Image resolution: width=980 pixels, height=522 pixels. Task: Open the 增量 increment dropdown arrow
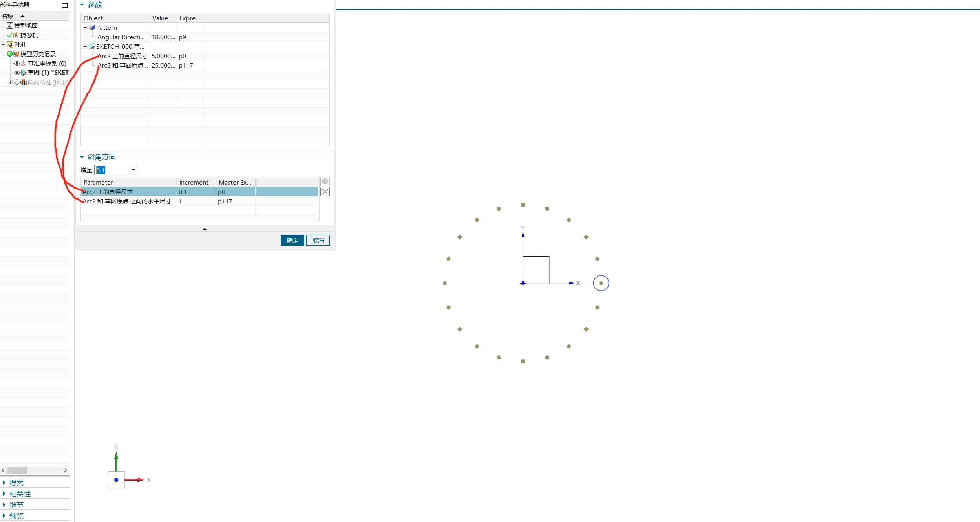point(133,170)
